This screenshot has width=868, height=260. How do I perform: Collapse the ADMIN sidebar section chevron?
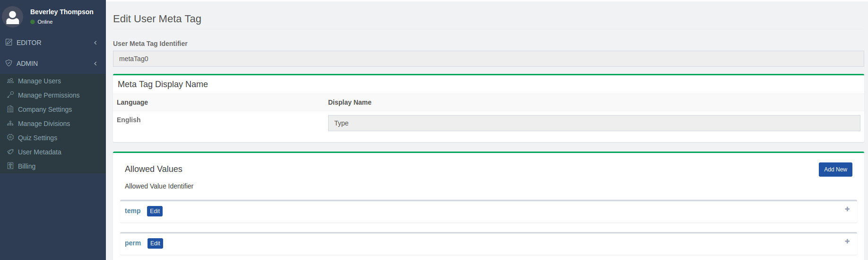click(x=95, y=63)
